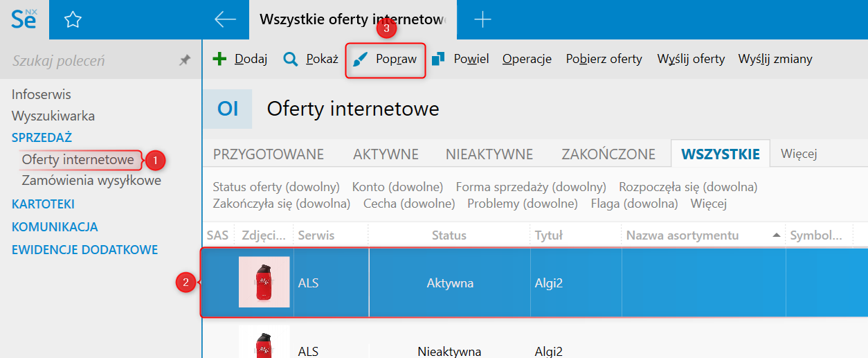Pin the command search panel

coord(184,61)
